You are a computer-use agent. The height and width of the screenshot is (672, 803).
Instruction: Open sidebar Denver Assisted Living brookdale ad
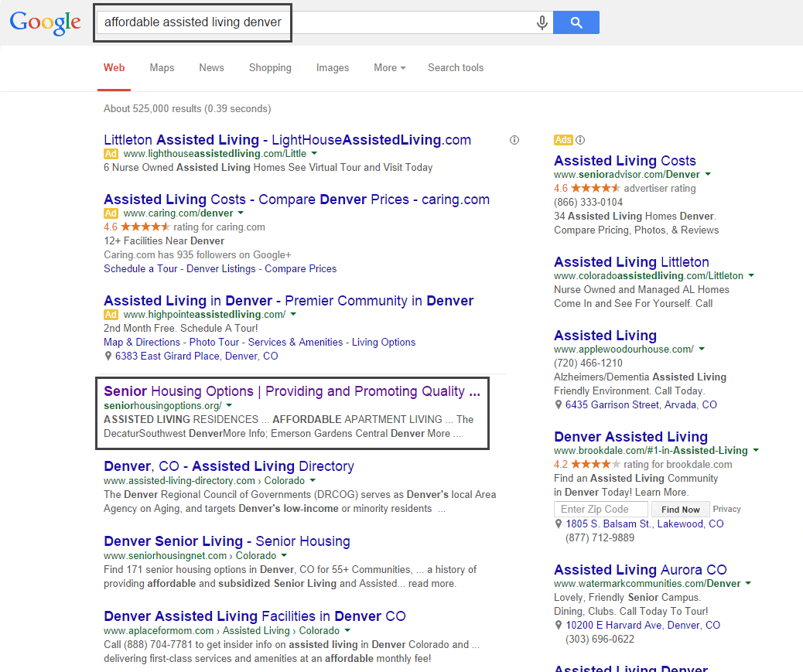pyautogui.click(x=631, y=437)
